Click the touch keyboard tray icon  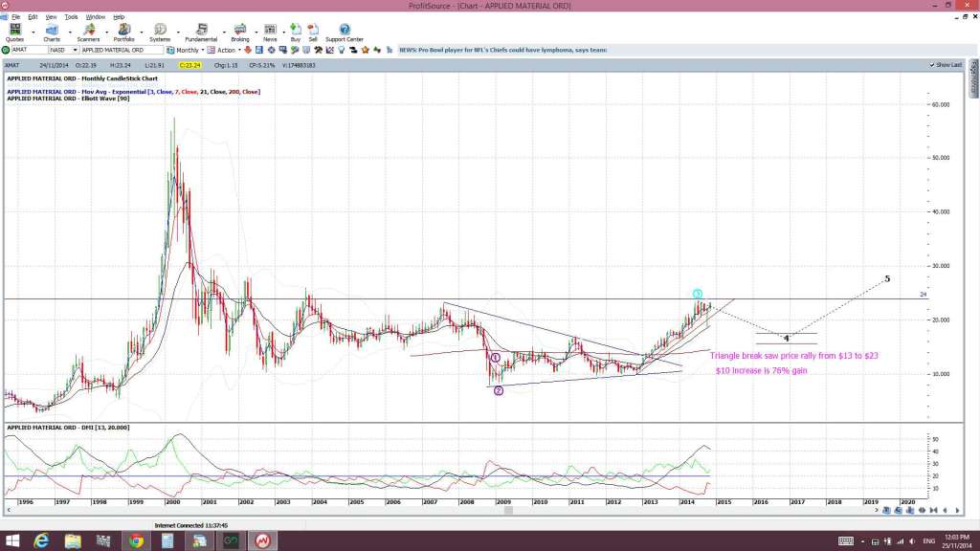(x=846, y=541)
